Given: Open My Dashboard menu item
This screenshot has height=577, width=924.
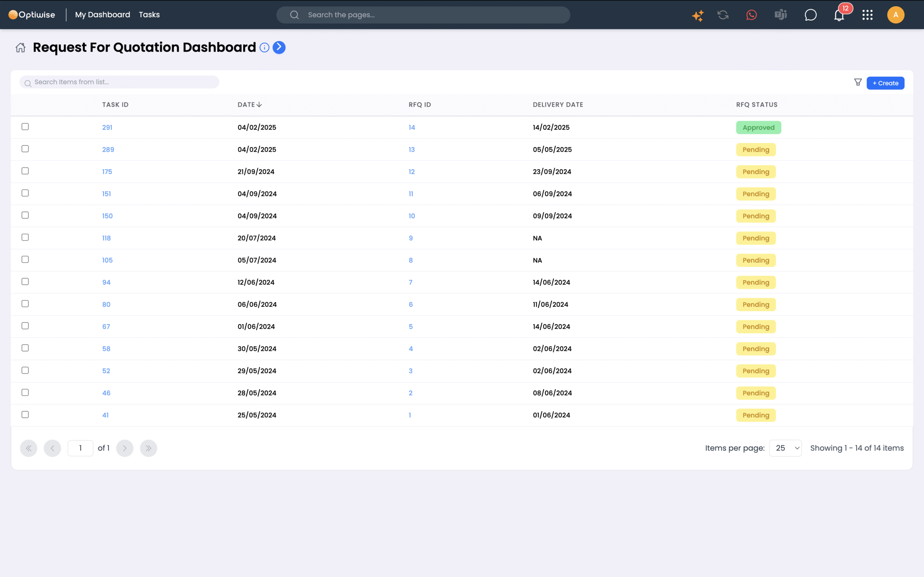Looking at the screenshot, I should point(103,14).
